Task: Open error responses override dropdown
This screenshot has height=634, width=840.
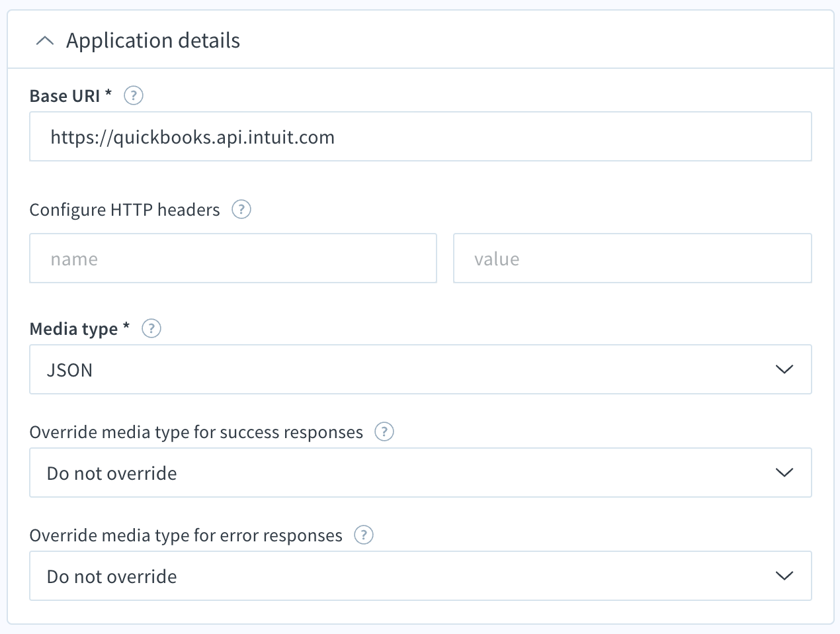Action: tap(421, 576)
